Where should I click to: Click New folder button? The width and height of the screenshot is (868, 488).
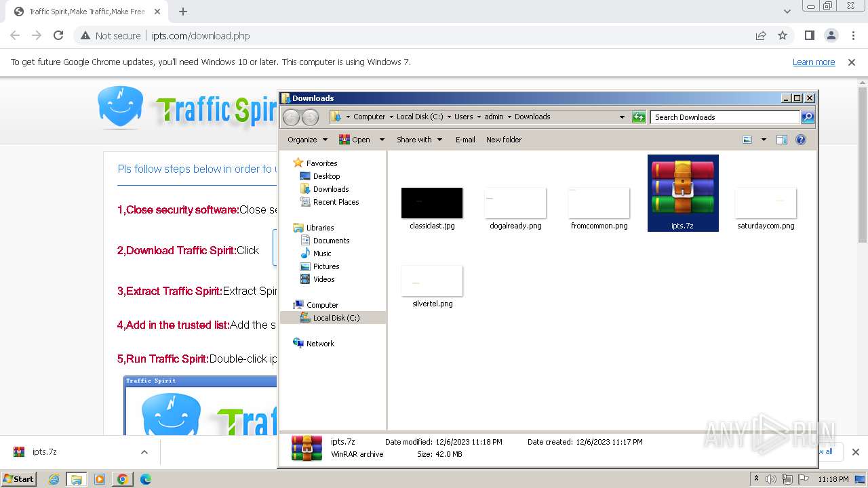(x=504, y=140)
